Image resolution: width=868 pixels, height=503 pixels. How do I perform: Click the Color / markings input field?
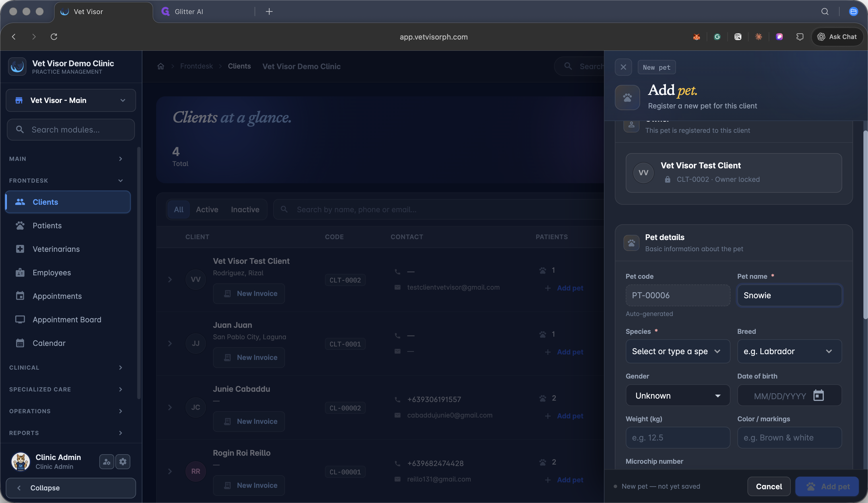click(x=789, y=438)
